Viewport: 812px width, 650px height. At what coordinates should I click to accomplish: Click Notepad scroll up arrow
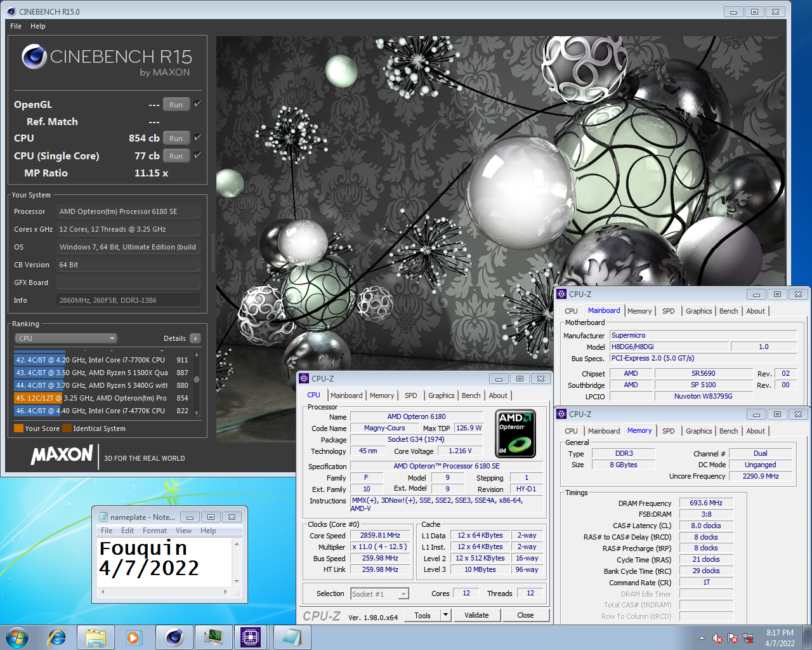pos(237,543)
